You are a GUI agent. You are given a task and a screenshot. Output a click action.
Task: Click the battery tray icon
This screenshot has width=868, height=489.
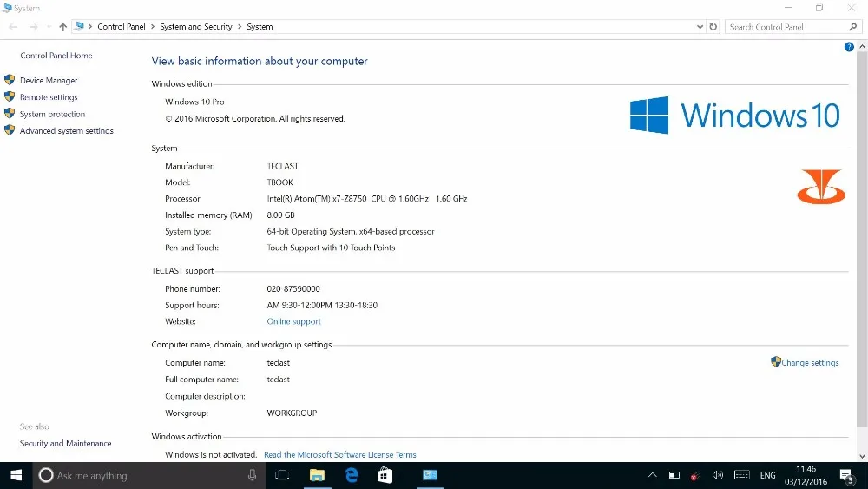pos(674,475)
